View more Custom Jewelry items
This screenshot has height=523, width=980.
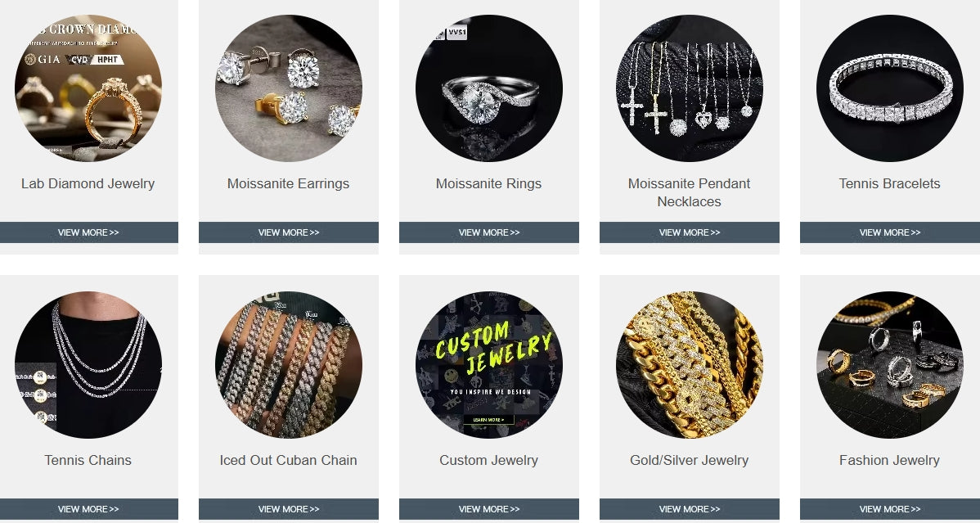pos(488,508)
